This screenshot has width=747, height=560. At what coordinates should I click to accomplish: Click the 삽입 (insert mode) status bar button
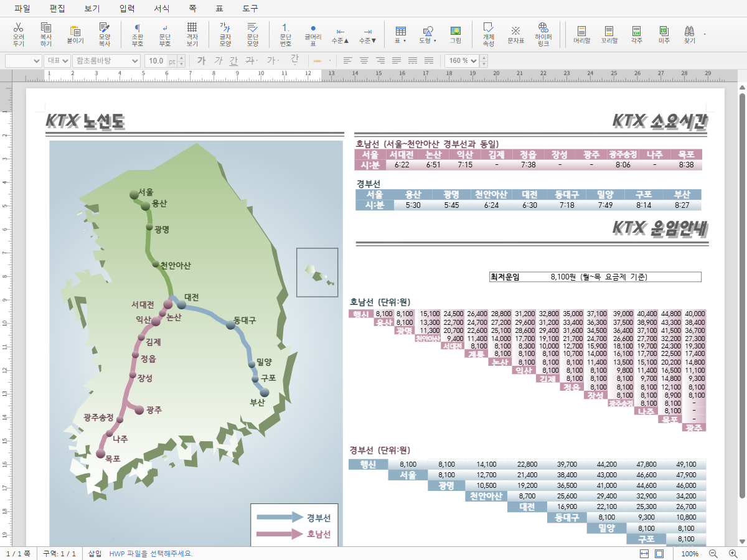pyautogui.click(x=95, y=553)
